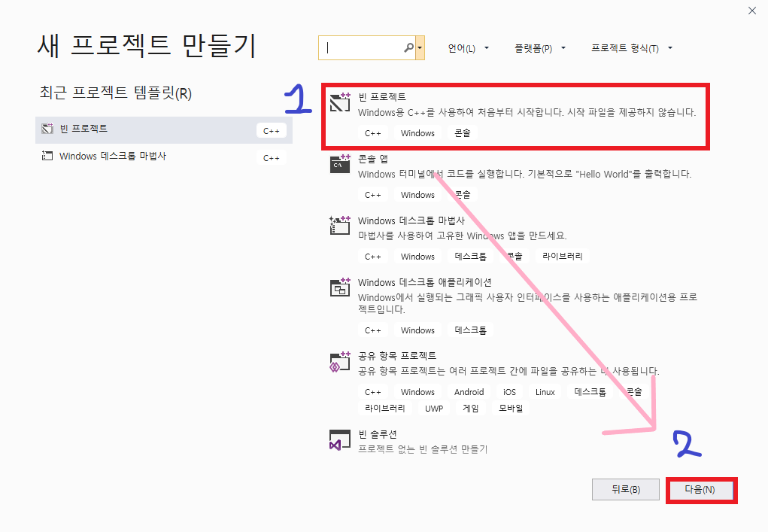Click the Android tag under 공유 항목 프로젝트

[x=469, y=392]
